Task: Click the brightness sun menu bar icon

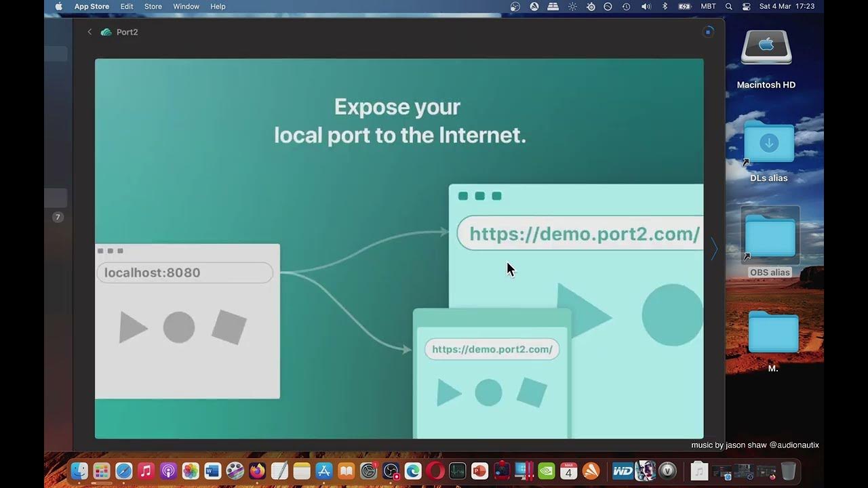Action: point(572,6)
